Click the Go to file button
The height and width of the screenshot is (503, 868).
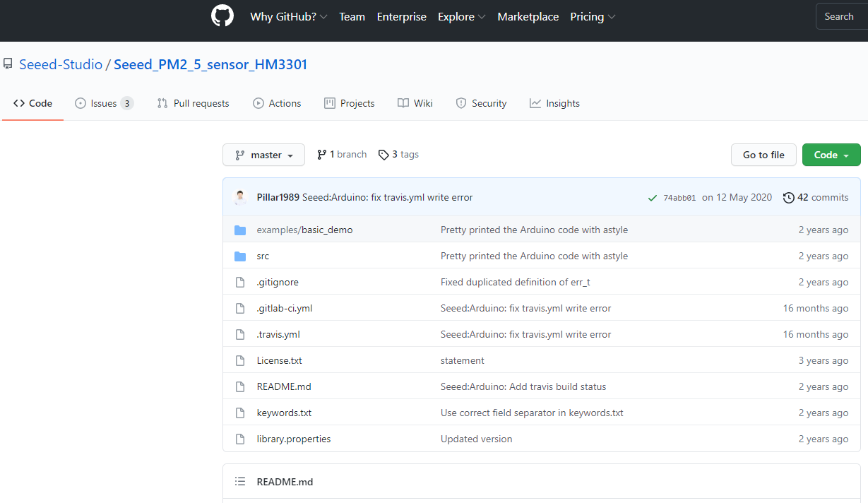(x=763, y=155)
